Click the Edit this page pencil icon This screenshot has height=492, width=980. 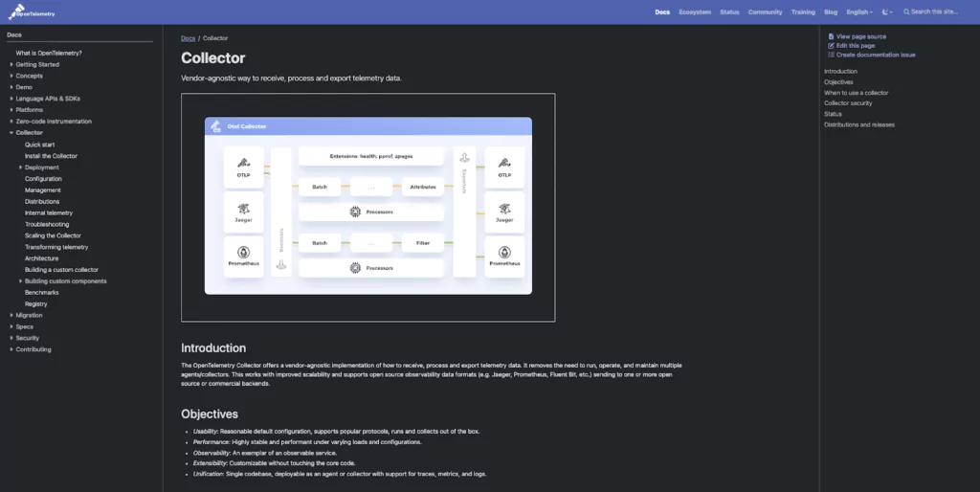pyautogui.click(x=831, y=46)
